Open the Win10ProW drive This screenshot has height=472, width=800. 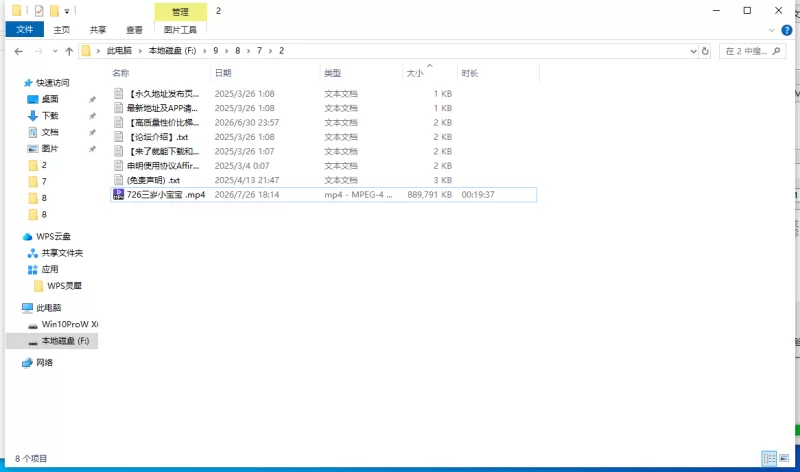(69, 324)
